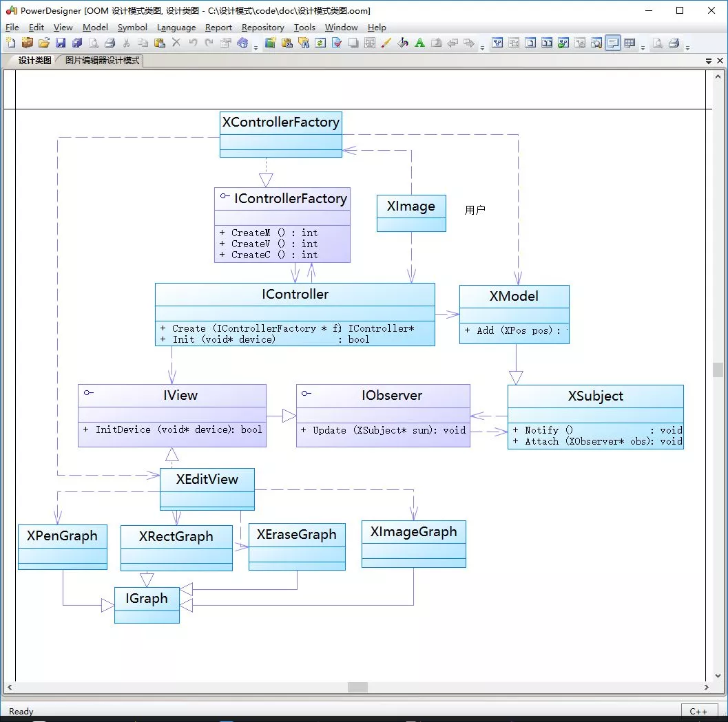The height and width of the screenshot is (722, 728).
Task: Open the diagram tab list dropdown arrow
Action: [709, 61]
